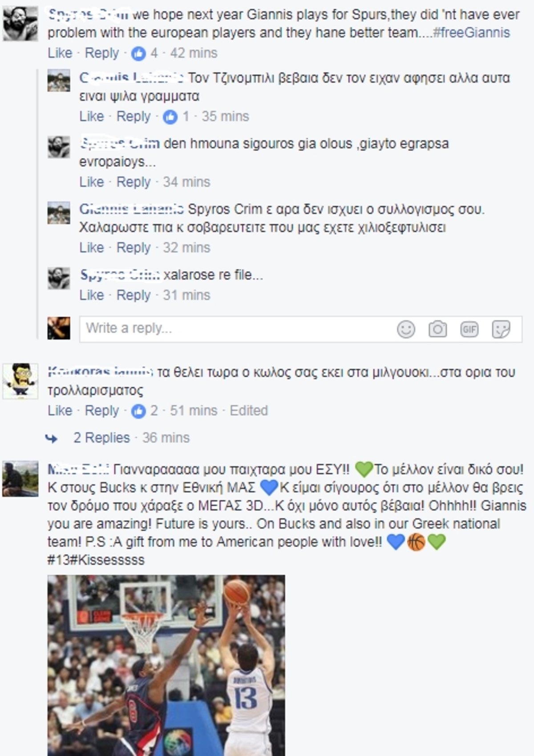Expand the 2 Replies thread

tap(101, 438)
